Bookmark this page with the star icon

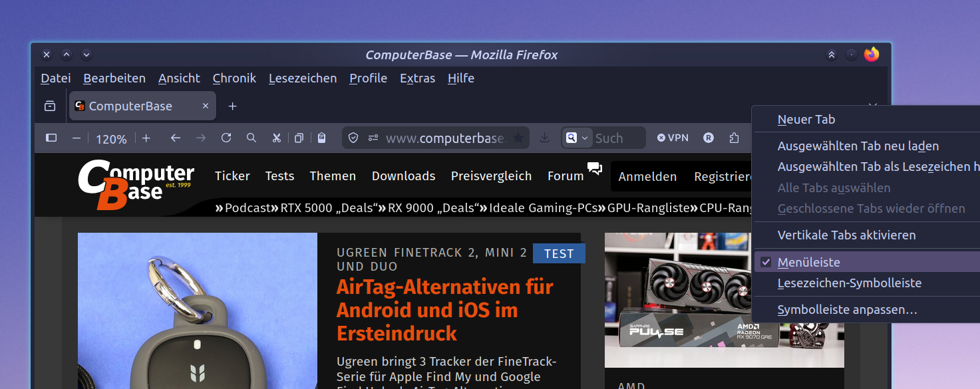tap(518, 138)
